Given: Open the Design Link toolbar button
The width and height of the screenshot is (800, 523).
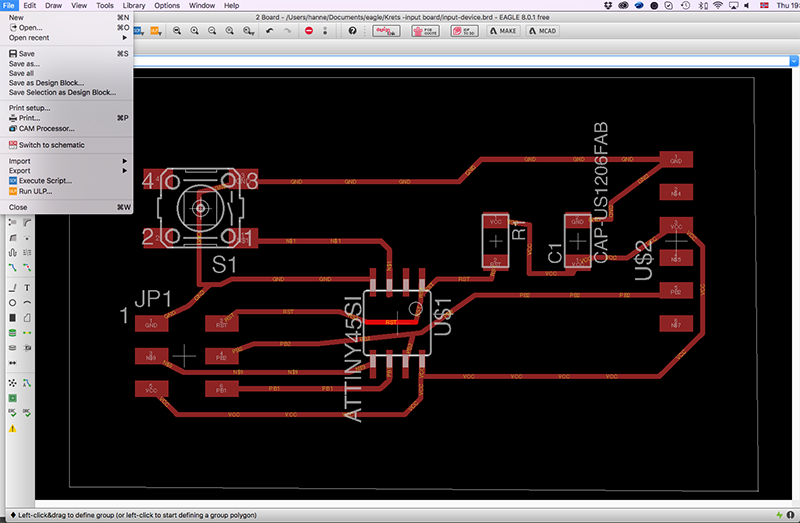Looking at the screenshot, I should tap(386, 31).
